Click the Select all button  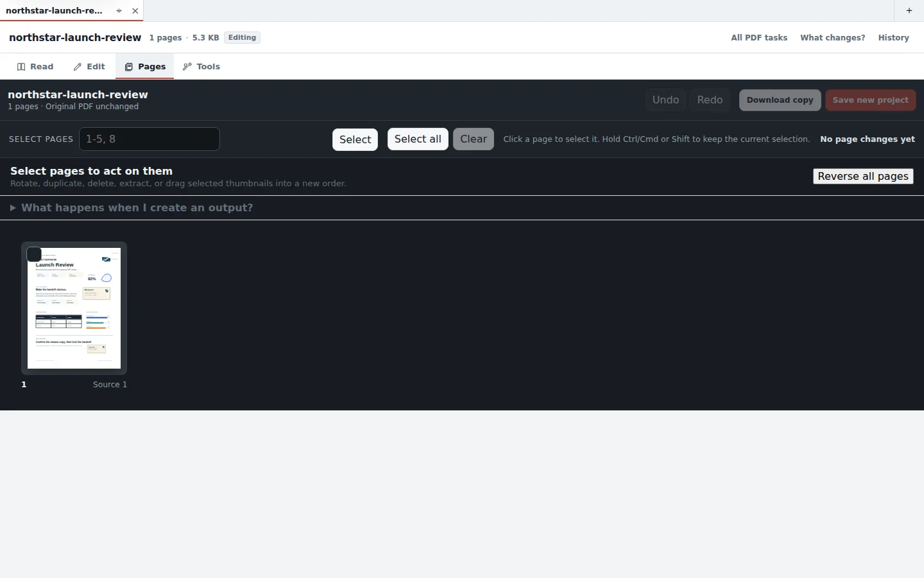click(x=418, y=139)
